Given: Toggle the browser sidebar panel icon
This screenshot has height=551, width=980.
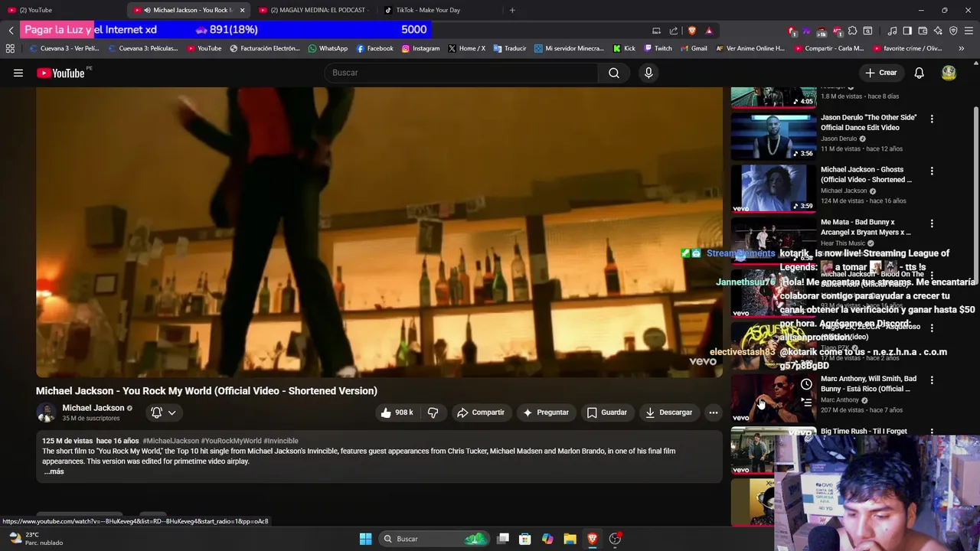Looking at the screenshot, I should [x=907, y=31].
